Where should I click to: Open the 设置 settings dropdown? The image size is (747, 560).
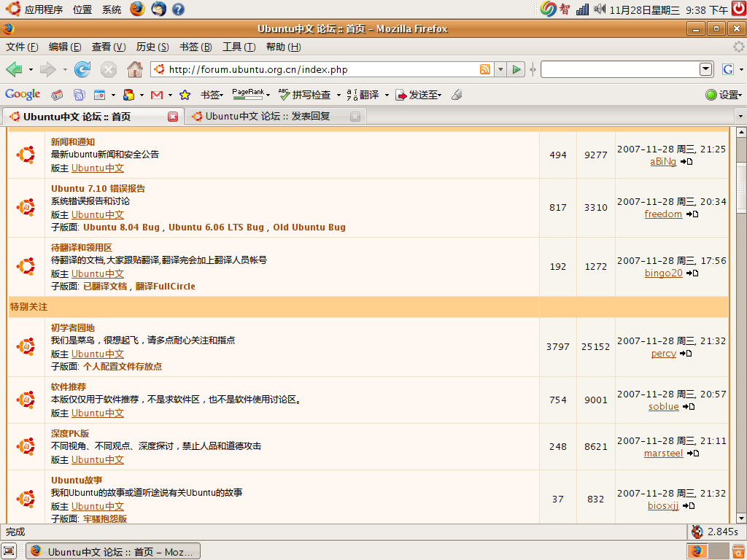[724, 95]
